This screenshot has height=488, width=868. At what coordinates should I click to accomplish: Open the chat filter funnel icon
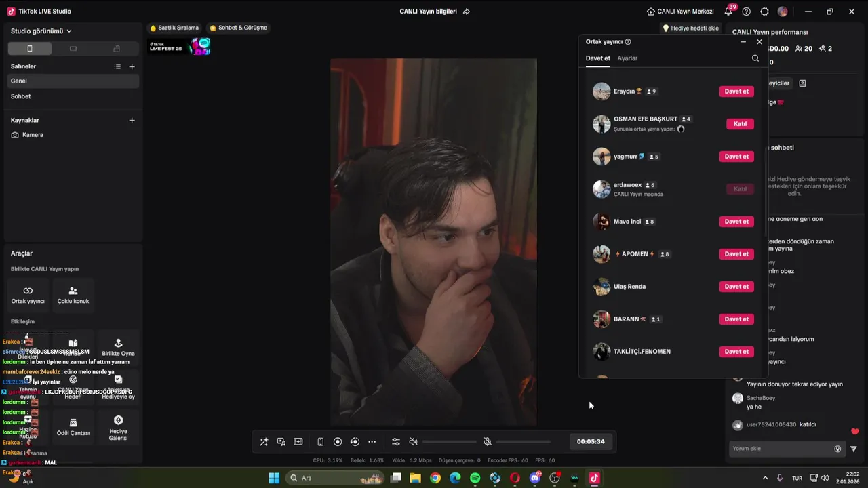point(854,449)
